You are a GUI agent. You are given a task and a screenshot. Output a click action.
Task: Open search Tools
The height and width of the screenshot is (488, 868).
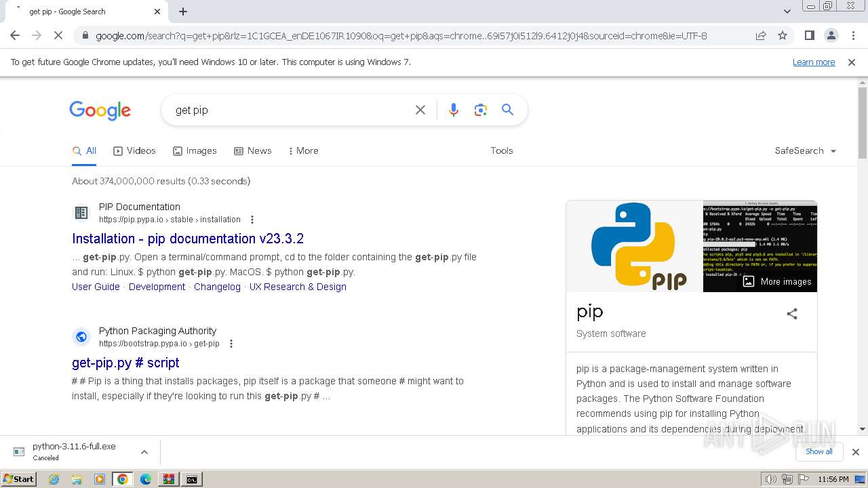click(502, 150)
